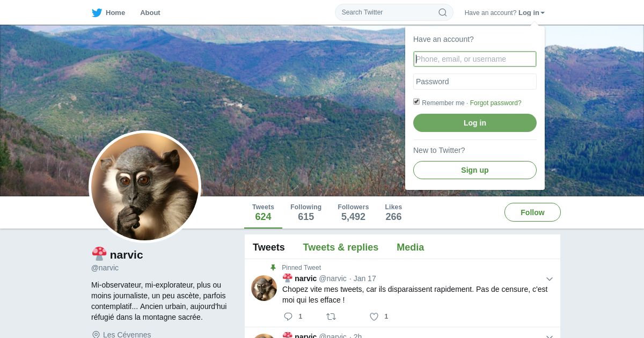Focus the Password input field
This screenshot has width=644, height=338.
pos(474,82)
